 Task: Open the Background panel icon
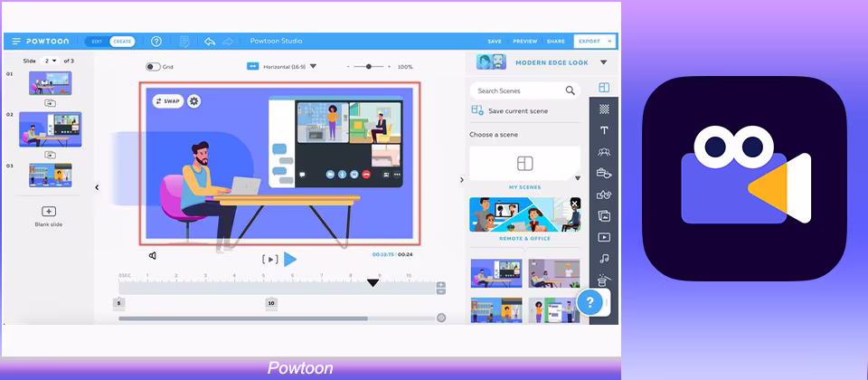604,109
